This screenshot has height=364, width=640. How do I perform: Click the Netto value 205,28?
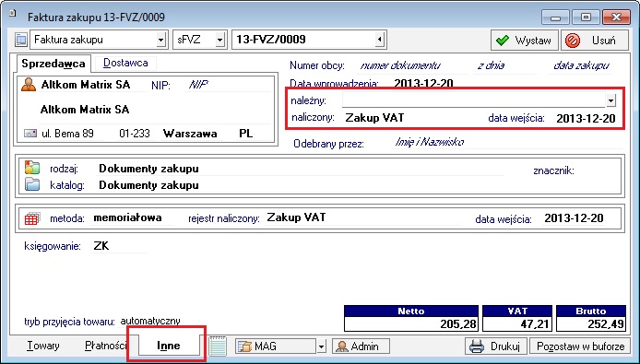coord(458,324)
